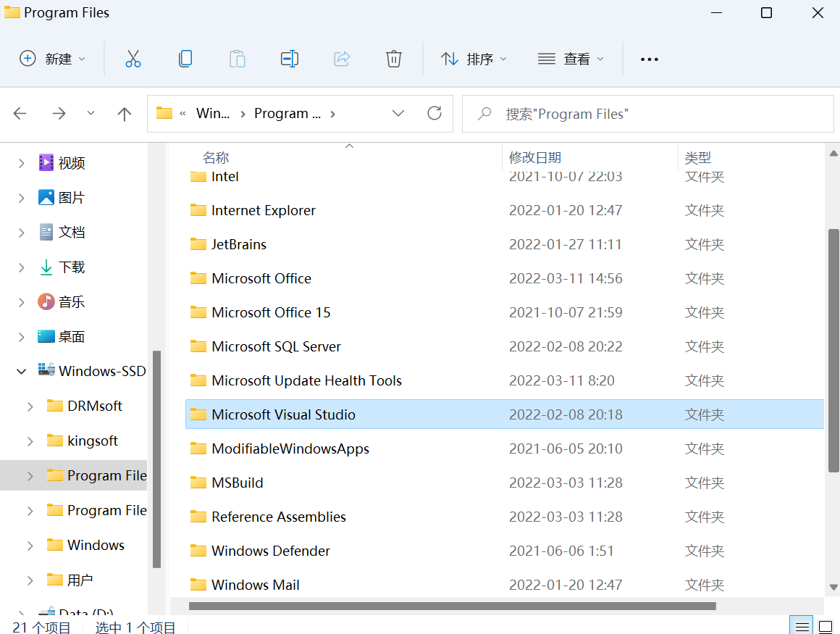Expand the kingsoft tree folder
This screenshot has height=634, width=840.
coord(30,441)
